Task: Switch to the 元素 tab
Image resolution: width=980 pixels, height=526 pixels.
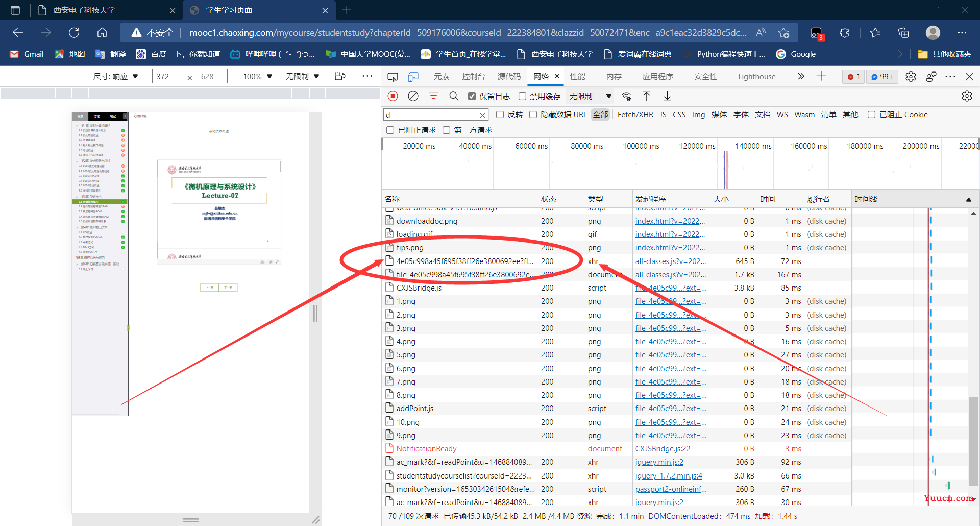Action: (x=442, y=77)
